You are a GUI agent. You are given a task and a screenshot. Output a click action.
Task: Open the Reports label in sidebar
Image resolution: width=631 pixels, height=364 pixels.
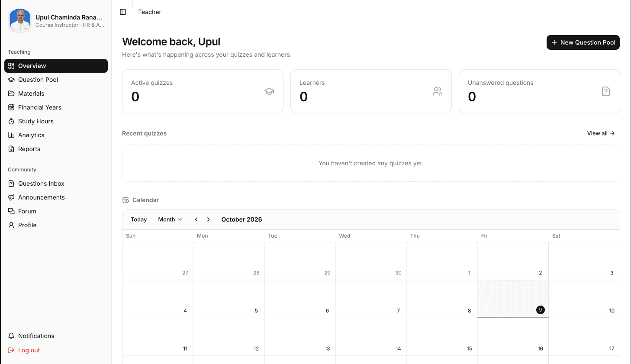pos(29,149)
